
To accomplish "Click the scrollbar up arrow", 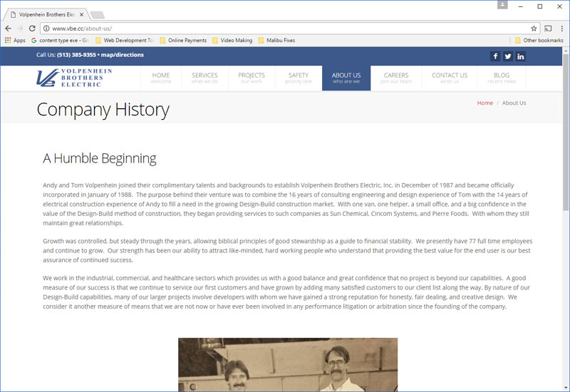I will click(565, 50).
